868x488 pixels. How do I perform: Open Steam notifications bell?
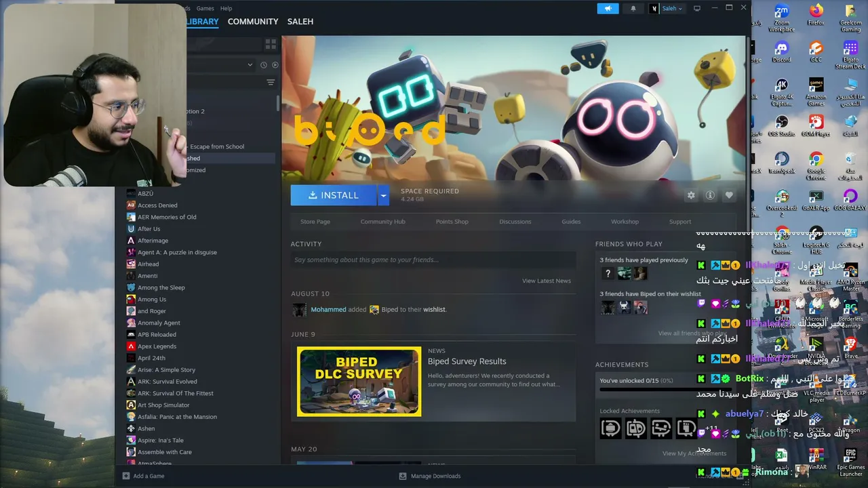tap(633, 8)
